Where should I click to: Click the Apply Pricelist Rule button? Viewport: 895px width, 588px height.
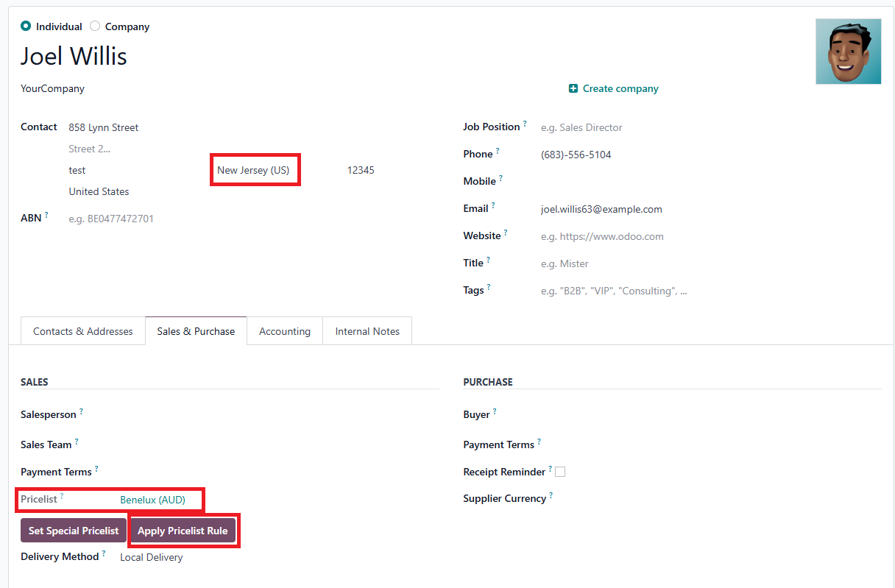coord(183,531)
